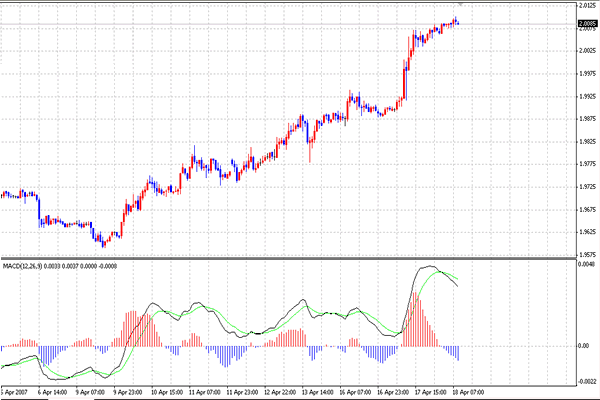Click the 2.0125 price axis label
This screenshot has width=600, height=400.
click(588, 5)
